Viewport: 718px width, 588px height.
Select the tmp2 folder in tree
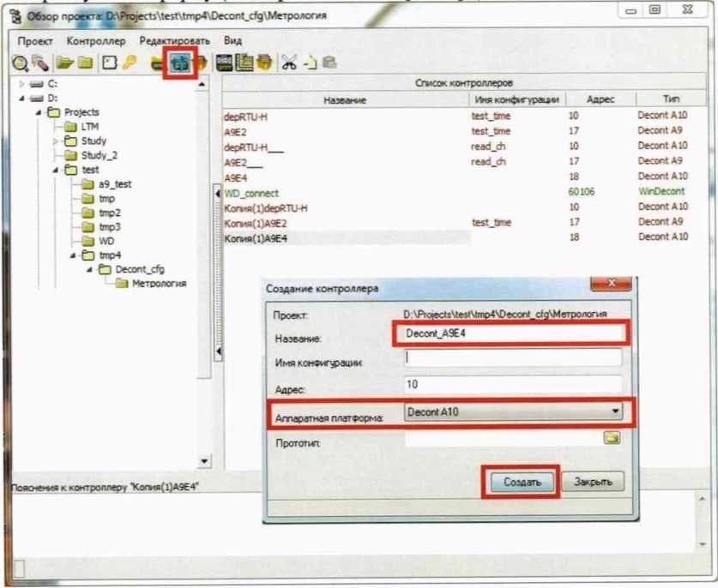click(x=101, y=213)
